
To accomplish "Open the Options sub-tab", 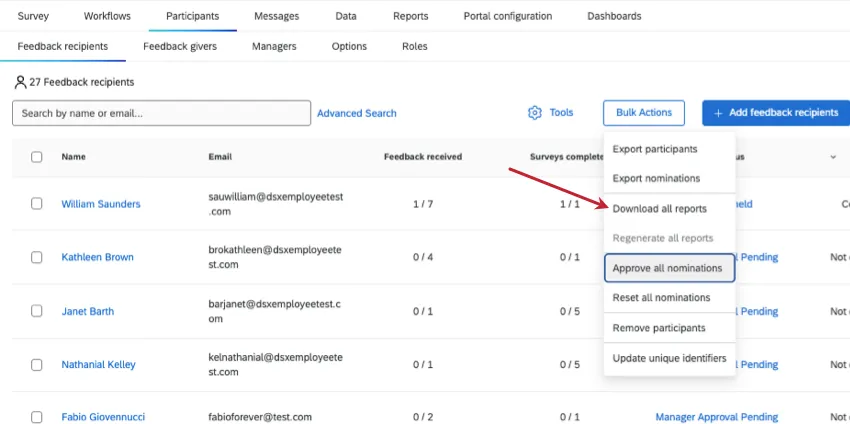I will (x=349, y=46).
